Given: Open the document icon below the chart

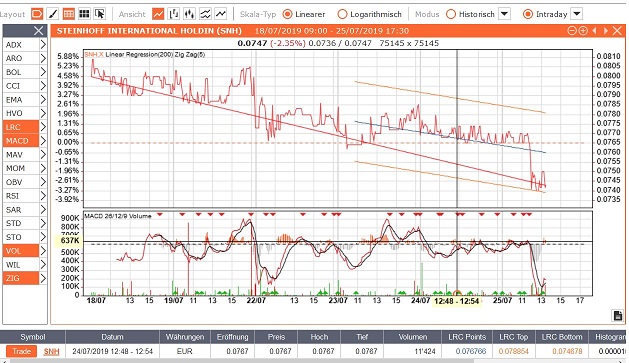Looking at the screenshot, I should pos(617,316).
